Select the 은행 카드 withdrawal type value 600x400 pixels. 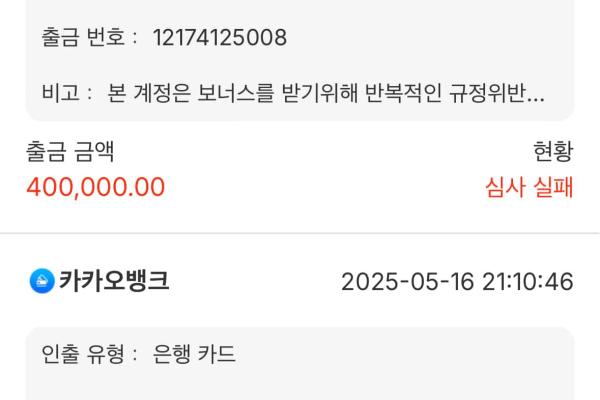tap(194, 354)
